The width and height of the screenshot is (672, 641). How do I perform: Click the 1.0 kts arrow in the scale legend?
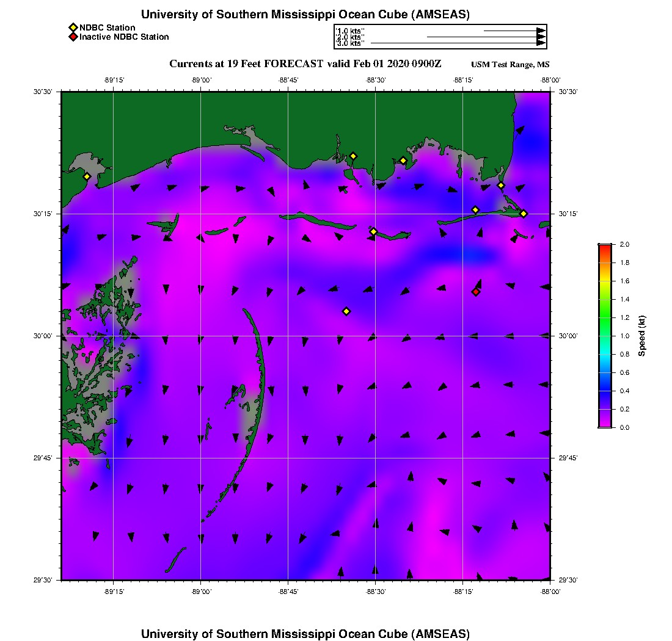coord(513,31)
